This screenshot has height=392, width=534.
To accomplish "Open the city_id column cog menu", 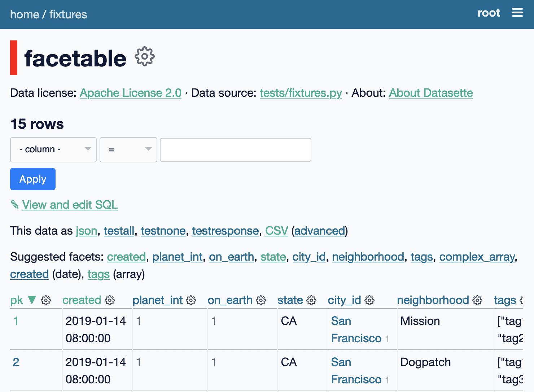I will tap(369, 300).
